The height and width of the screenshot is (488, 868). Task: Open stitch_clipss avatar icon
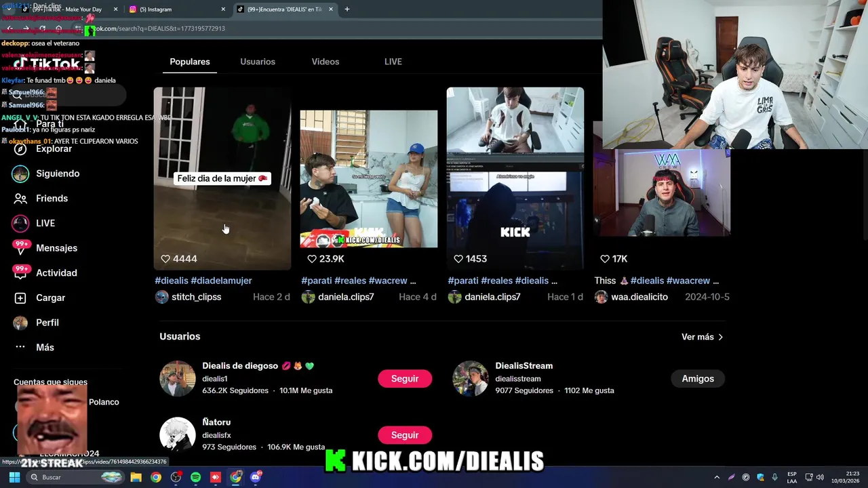coord(161,297)
